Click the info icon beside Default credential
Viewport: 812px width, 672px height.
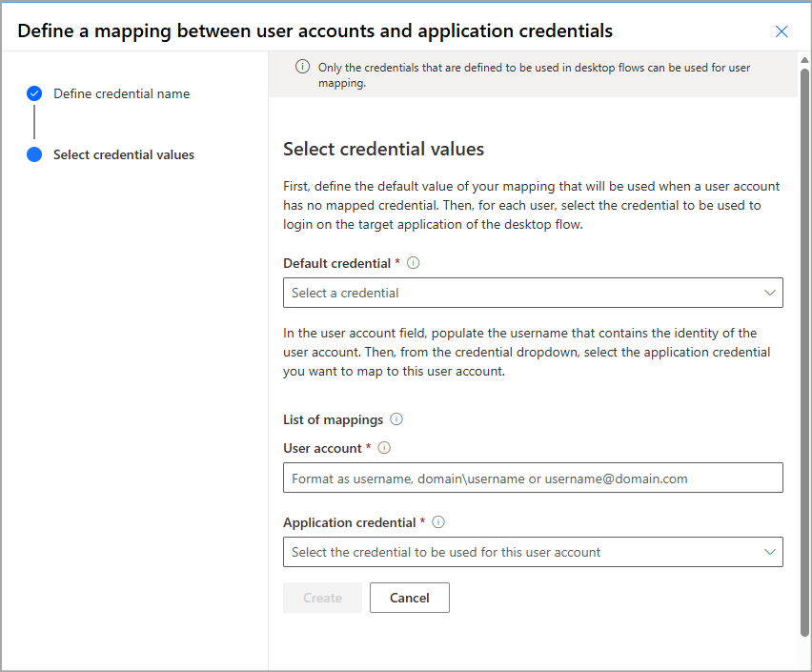pos(414,263)
